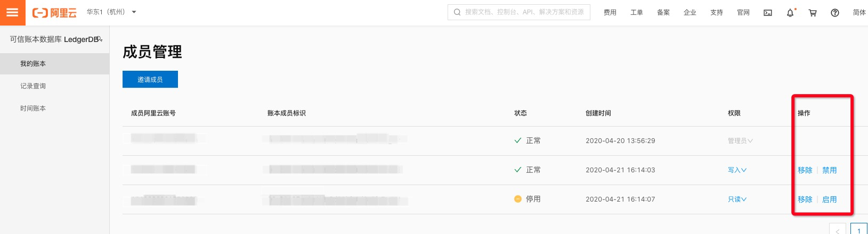Go to page 1 in pagination
Viewport: 868px width, 234px height.
click(858, 230)
